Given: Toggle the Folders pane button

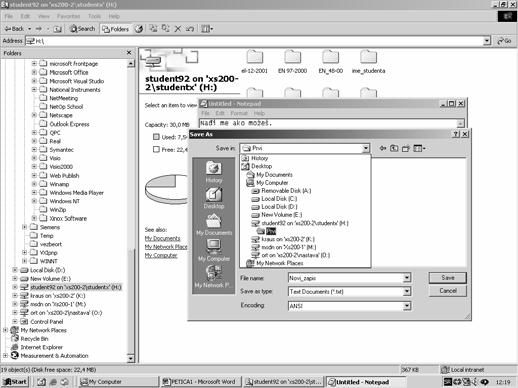Looking at the screenshot, I should pyautogui.click(x=115, y=29).
